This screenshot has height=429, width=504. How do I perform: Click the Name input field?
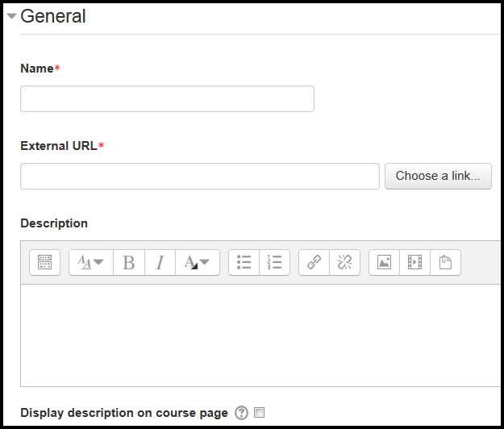[167, 98]
